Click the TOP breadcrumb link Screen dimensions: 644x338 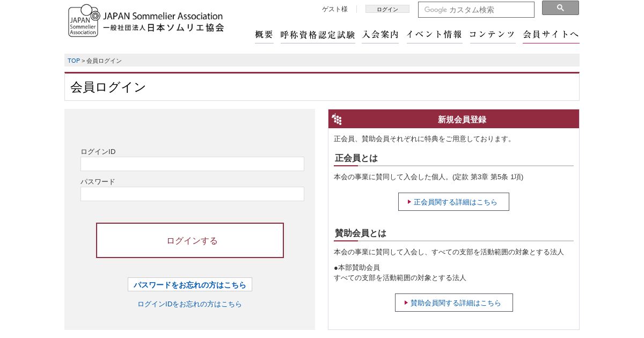coord(74,61)
